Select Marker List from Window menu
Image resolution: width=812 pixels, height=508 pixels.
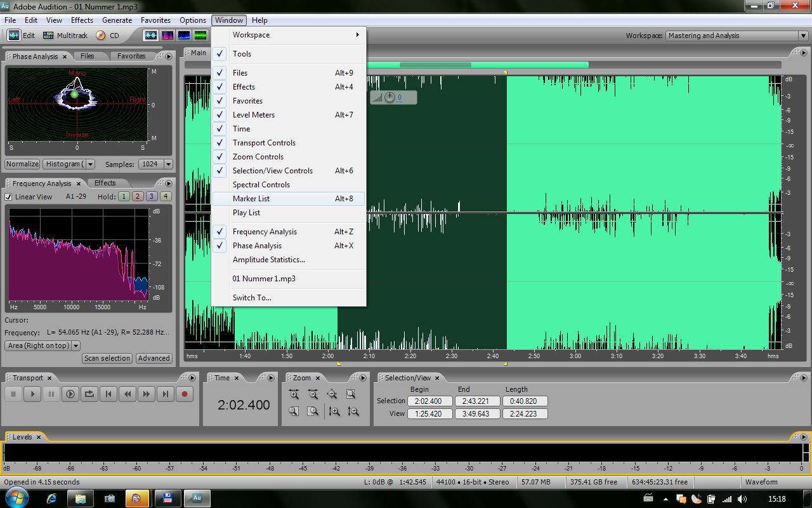point(289,199)
